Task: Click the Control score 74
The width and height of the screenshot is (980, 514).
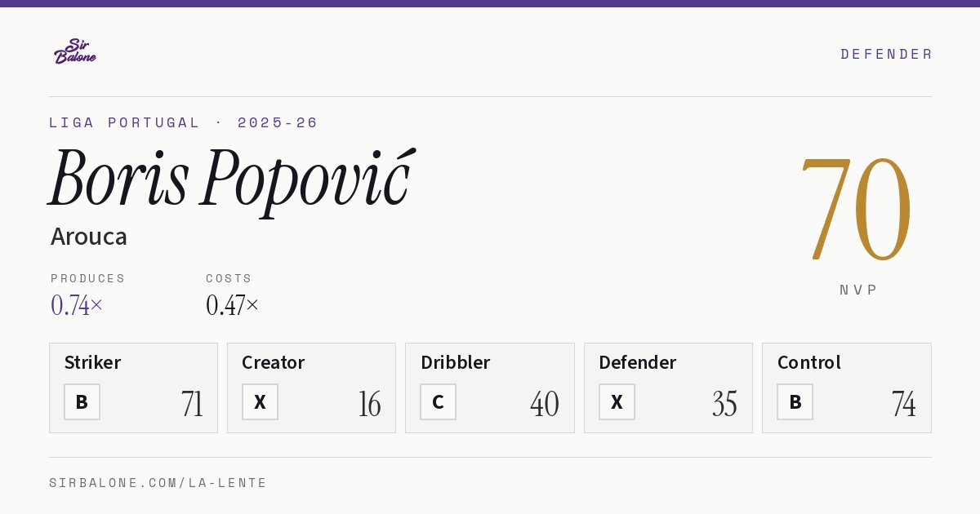Action: click(x=904, y=404)
